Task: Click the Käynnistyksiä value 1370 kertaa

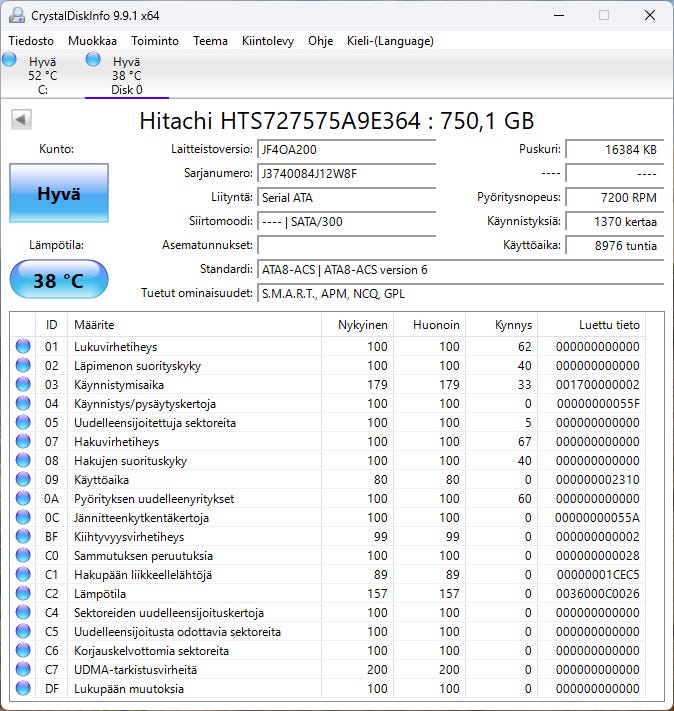Action: [615, 221]
